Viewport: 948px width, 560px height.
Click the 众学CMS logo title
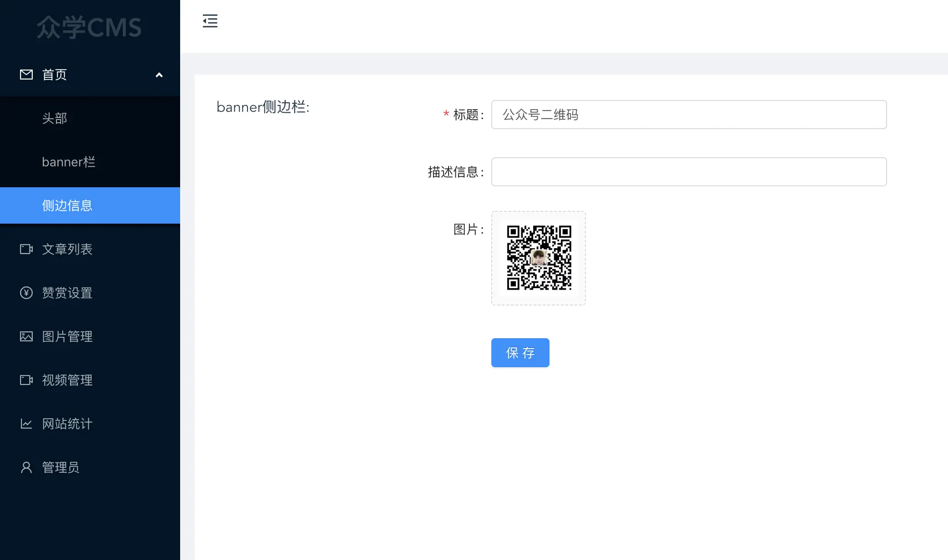pos(89,27)
